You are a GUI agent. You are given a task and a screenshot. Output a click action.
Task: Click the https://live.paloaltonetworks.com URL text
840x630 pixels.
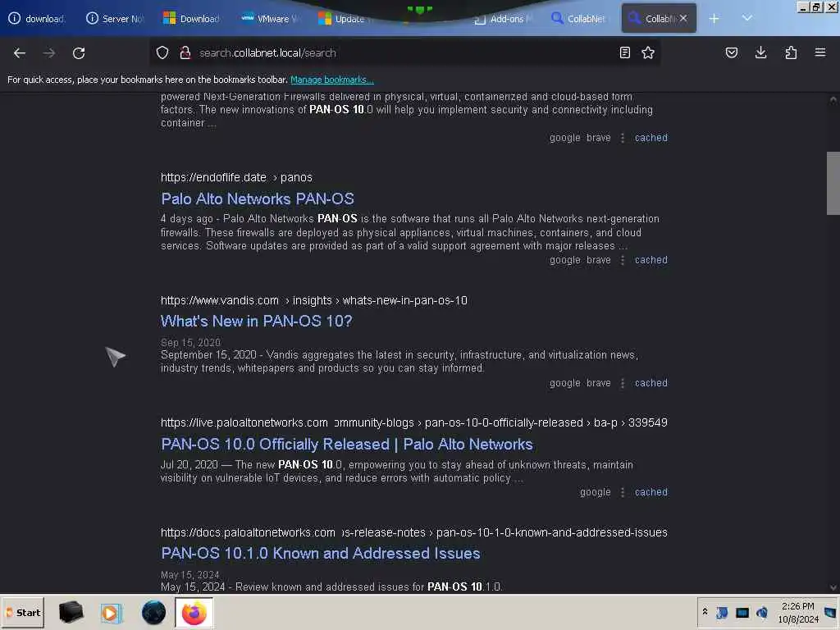point(244,422)
